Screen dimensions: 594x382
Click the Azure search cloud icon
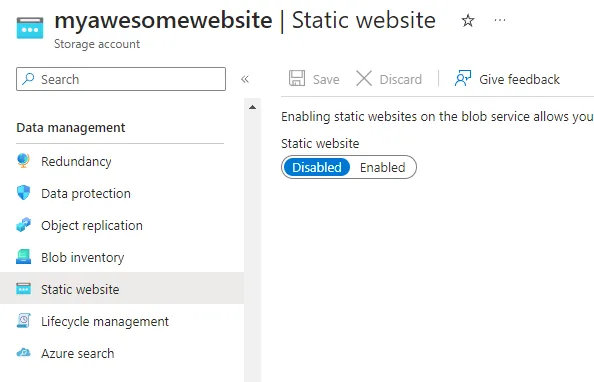[23, 353]
